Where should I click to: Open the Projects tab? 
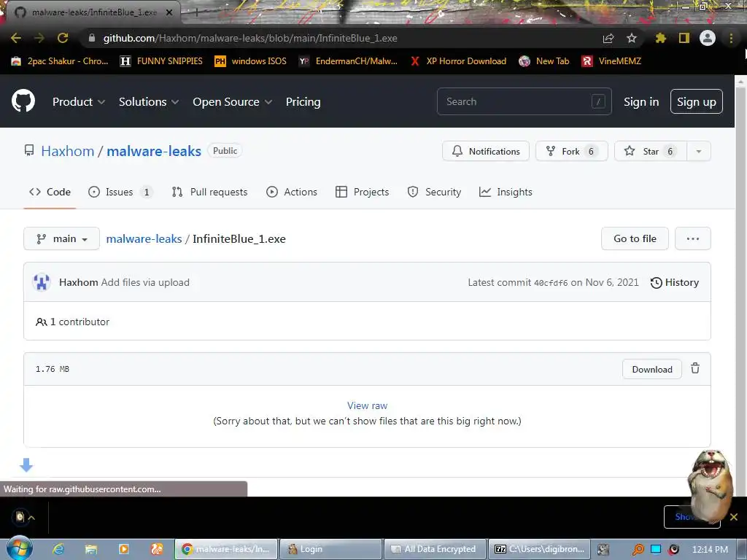click(362, 192)
